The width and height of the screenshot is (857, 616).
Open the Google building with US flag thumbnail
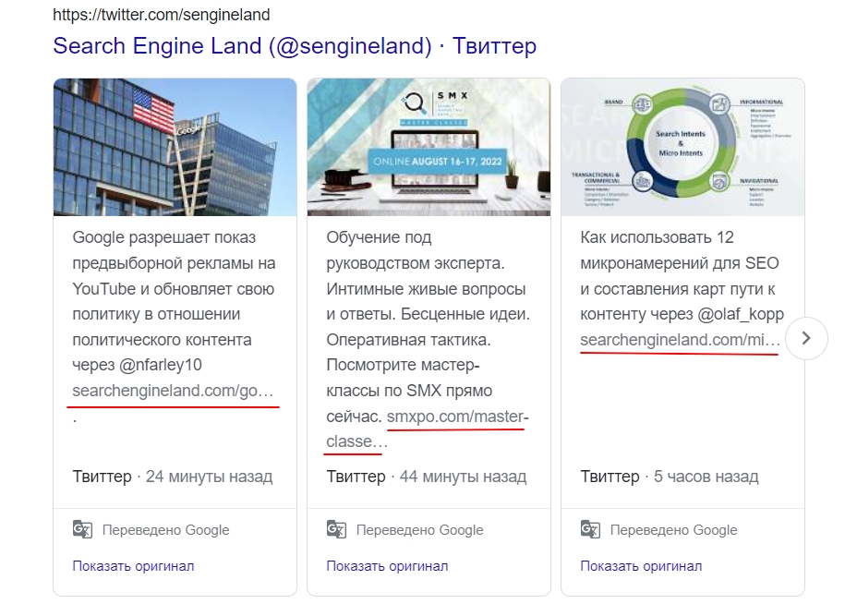point(175,147)
